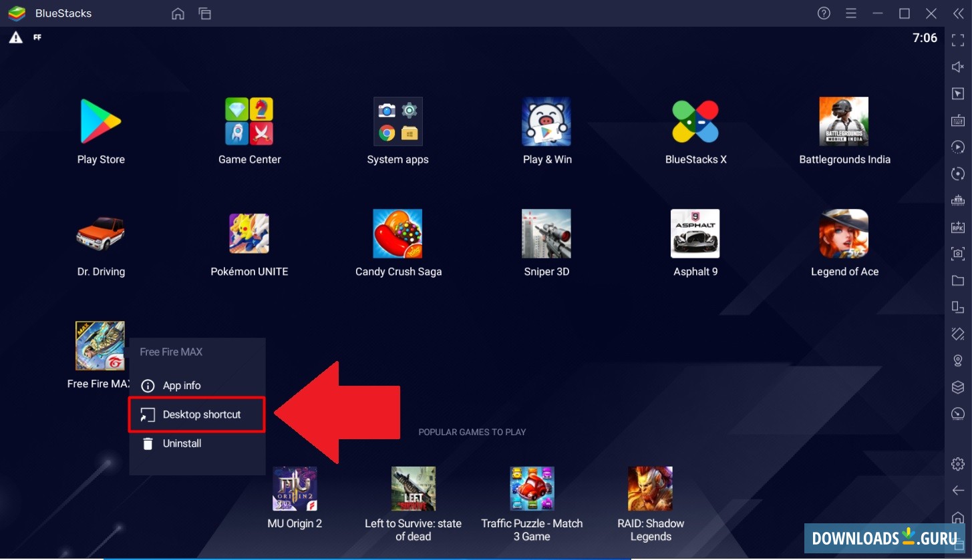This screenshot has width=972, height=560.
Task: Close the BlueStacks window
Action: pyautogui.click(x=931, y=13)
